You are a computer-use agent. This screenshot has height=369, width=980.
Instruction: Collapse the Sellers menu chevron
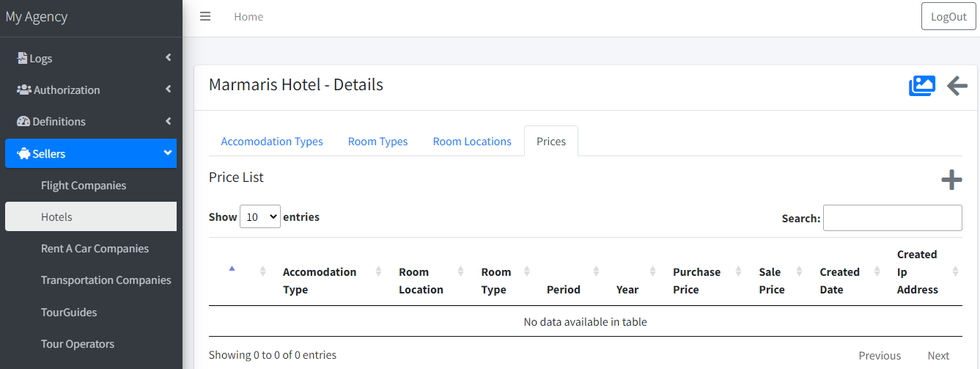click(x=168, y=153)
